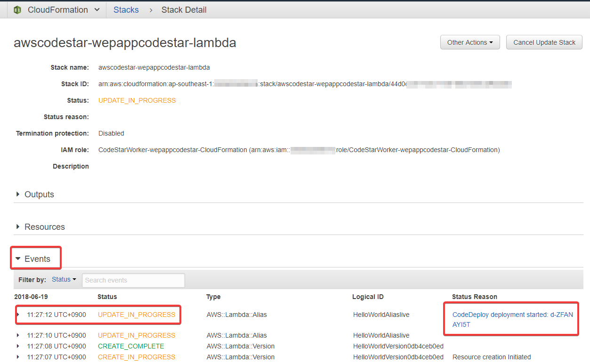Click Cancel Update Stack button
The width and height of the screenshot is (590, 364).
click(544, 42)
